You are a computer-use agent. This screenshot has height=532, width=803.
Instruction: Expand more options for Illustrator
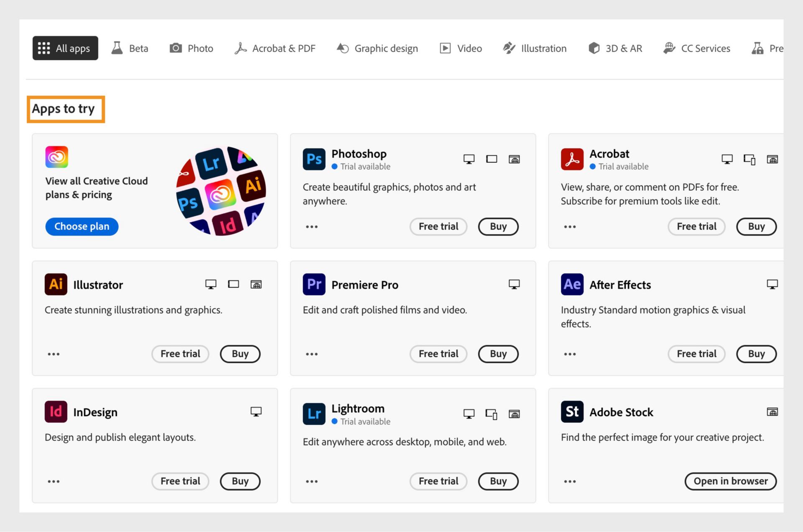[x=54, y=353]
